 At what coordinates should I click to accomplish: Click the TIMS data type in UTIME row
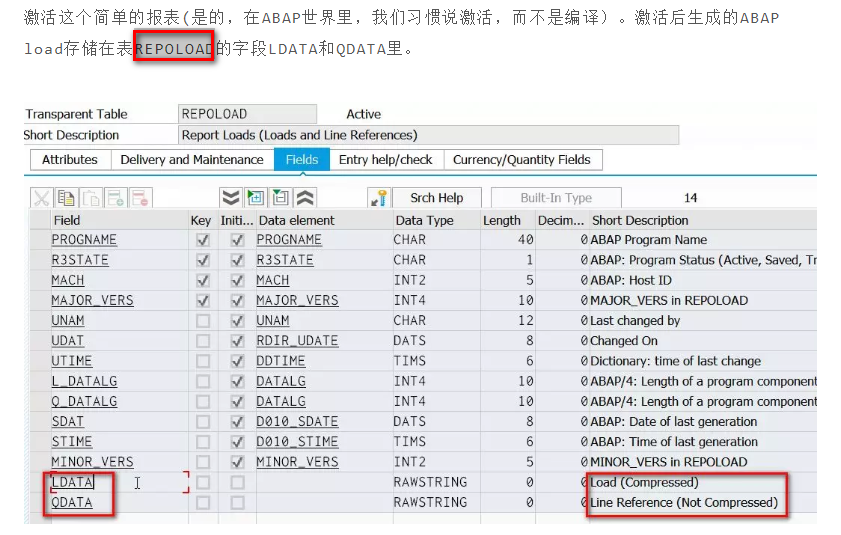409,361
